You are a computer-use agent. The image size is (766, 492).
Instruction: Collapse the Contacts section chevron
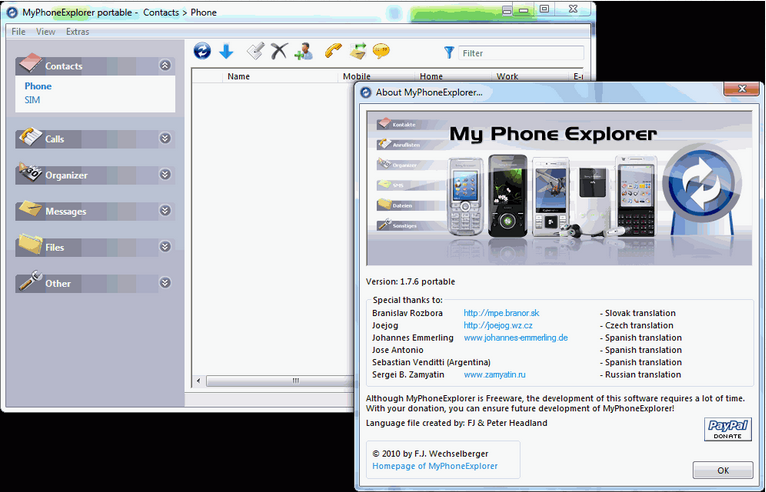(165, 65)
